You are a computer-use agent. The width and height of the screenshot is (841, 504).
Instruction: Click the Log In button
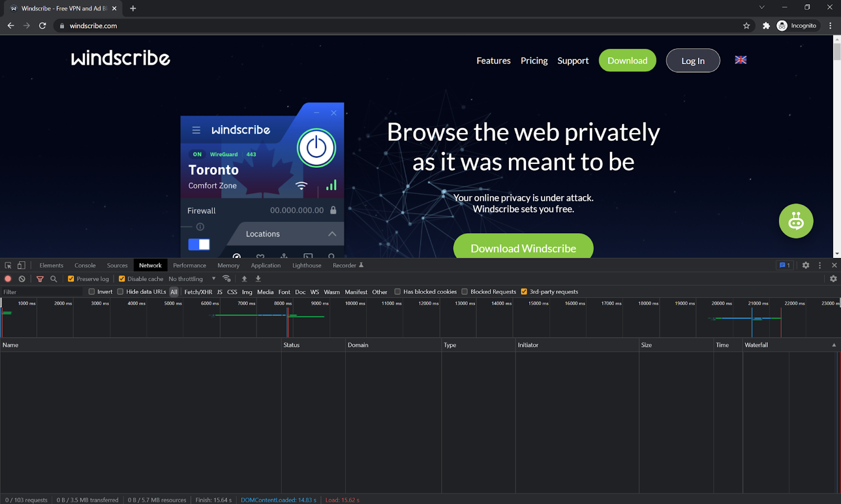coord(693,60)
